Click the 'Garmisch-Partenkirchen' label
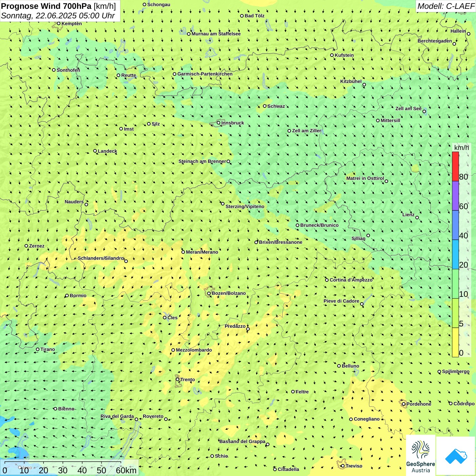 [x=205, y=74]
